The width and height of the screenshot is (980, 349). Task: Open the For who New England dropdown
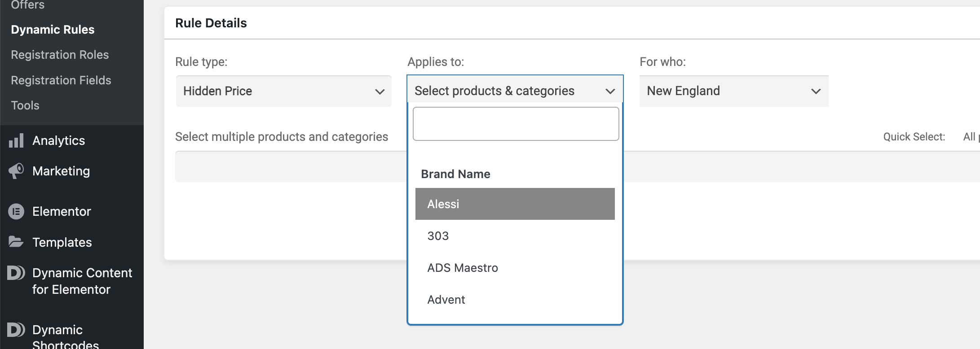[734, 91]
